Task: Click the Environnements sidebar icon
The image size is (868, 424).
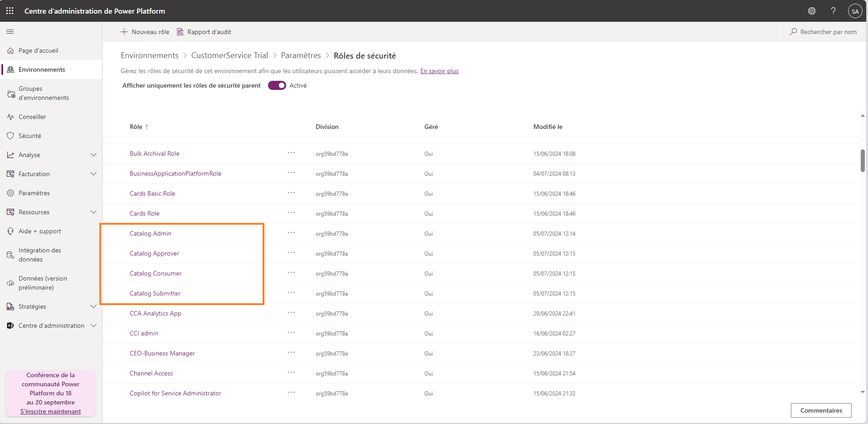Action: pos(10,70)
